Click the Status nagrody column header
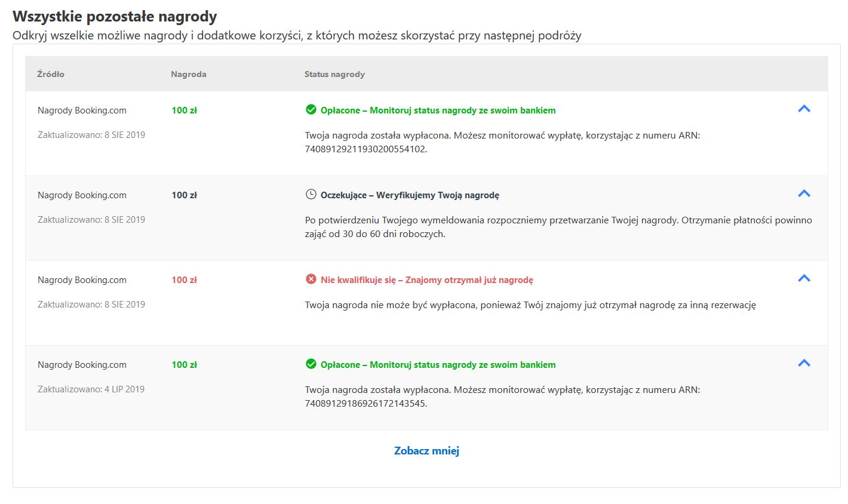The image size is (848, 504). pyautogui.click(x=334, y=74)
